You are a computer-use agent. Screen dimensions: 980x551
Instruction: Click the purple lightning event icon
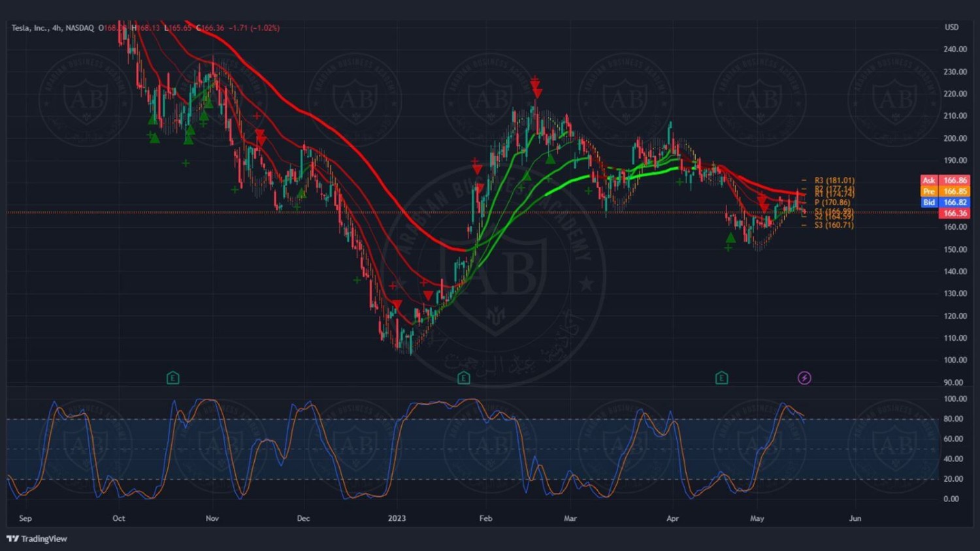coord(804,378)
